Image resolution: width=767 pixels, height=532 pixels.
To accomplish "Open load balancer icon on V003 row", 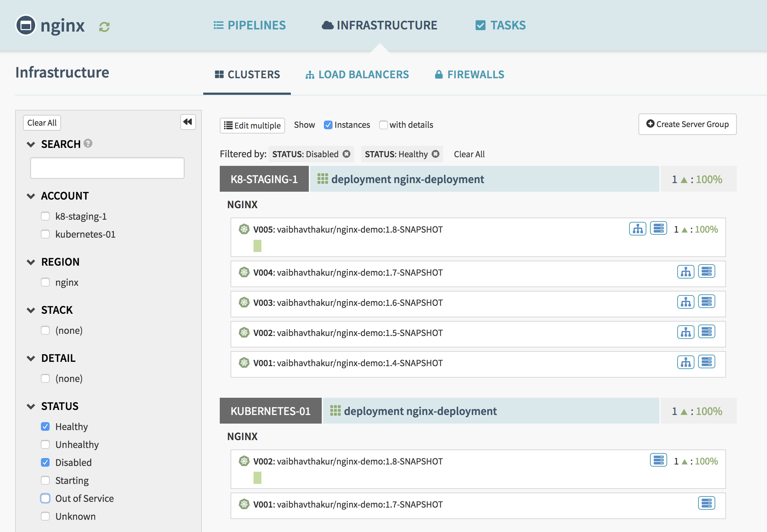I will [686, 302].
